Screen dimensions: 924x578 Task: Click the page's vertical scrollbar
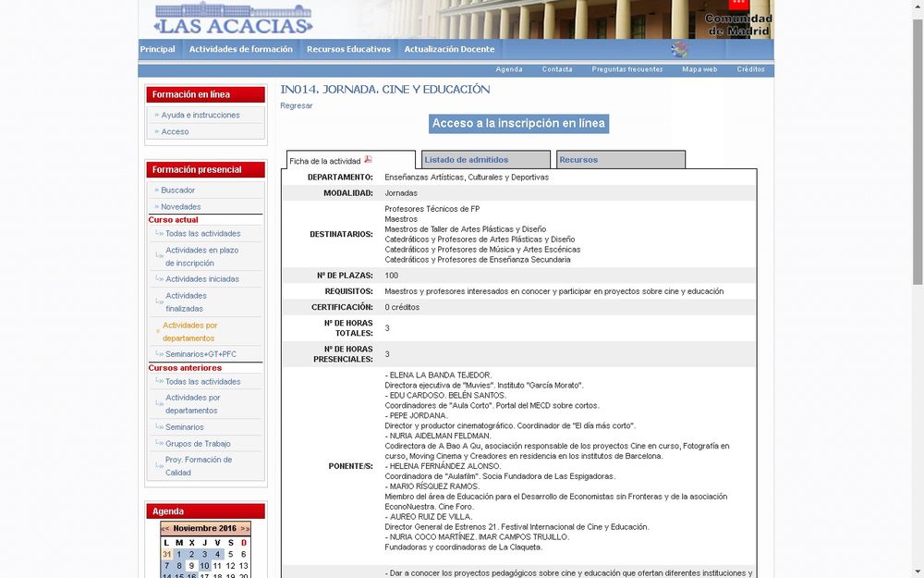[x=918, y=277]
